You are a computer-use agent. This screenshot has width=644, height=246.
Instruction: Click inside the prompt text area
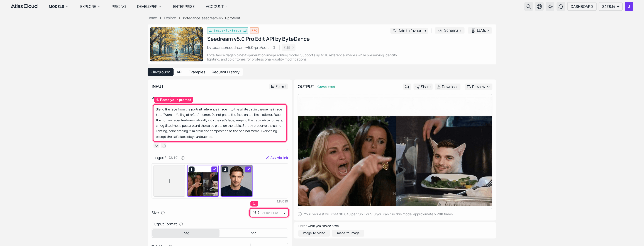(220, 123)
